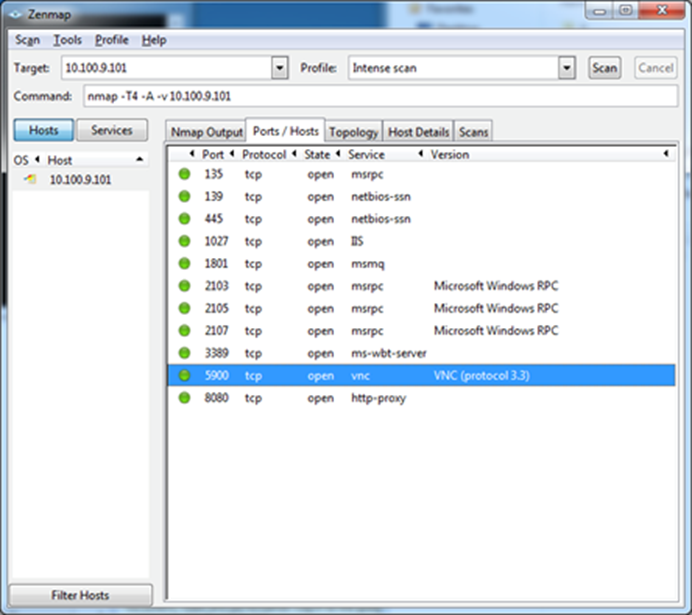This screenshot has height=615, width=692.
Task: Click the OS icon beside host 10.100.9.101
Action: 30,179
